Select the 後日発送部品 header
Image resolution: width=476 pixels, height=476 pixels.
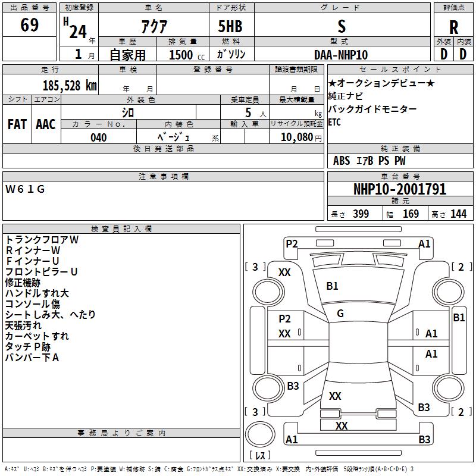pos(163,148)
